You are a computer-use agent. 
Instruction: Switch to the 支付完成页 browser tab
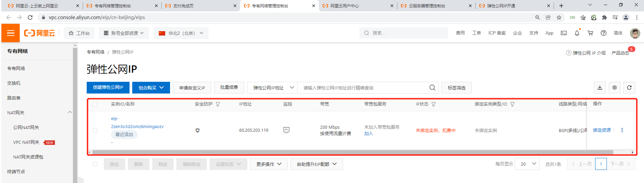[x=200, y=6]
